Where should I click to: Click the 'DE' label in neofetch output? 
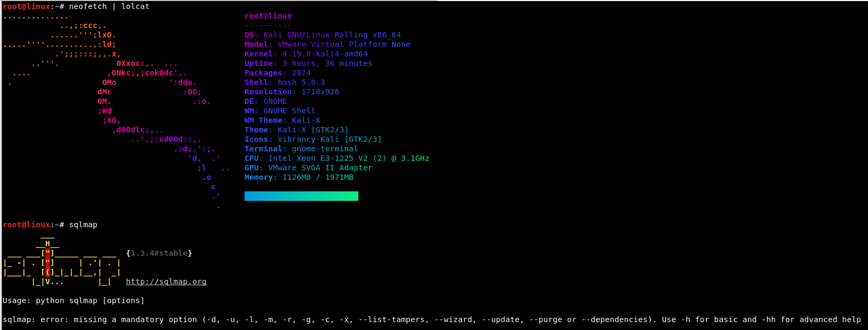point(249,101)
